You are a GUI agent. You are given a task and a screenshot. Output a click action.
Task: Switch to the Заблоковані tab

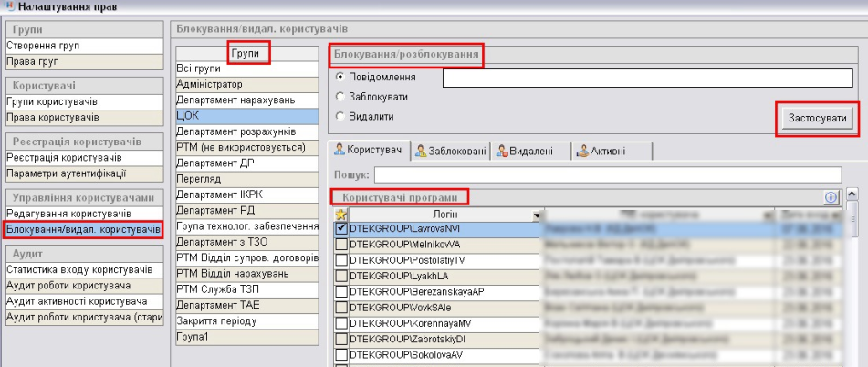(x=451, y=151)
